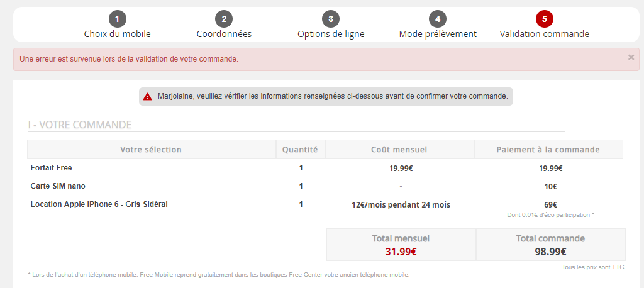Viewport: 644px width, 288px height.
Task: Click the error message text banner
Action: [x=129, y=59]
